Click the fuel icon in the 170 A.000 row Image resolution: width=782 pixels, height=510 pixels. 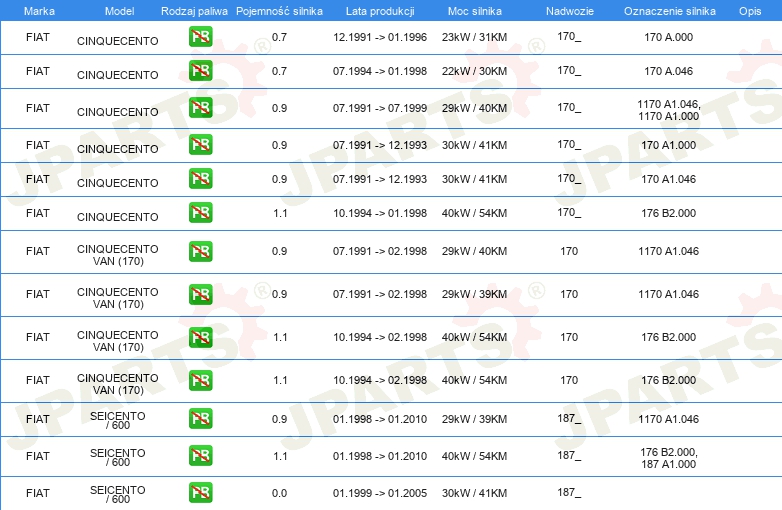[x=200, y=37]
